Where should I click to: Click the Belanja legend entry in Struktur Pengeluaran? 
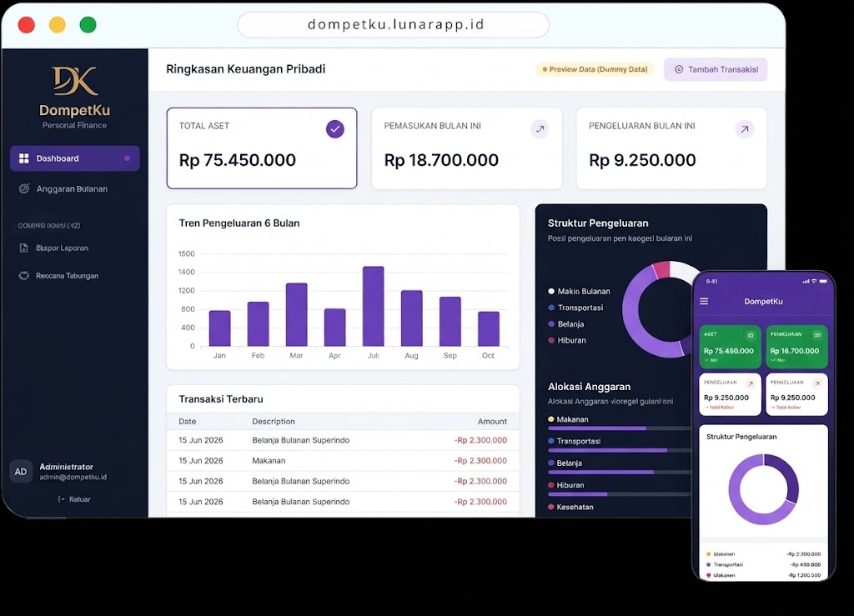point(566,323)
